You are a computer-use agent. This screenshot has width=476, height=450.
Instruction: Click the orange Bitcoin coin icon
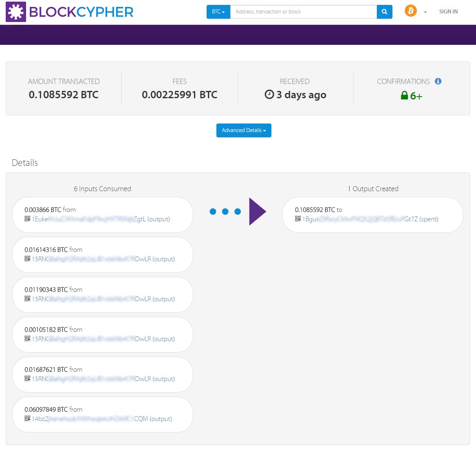(410, 11)
